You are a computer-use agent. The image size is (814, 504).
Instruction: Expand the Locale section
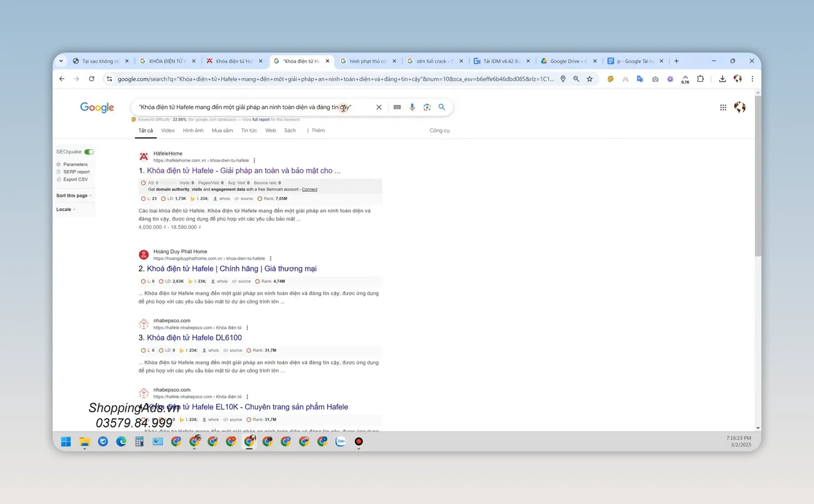66,209
